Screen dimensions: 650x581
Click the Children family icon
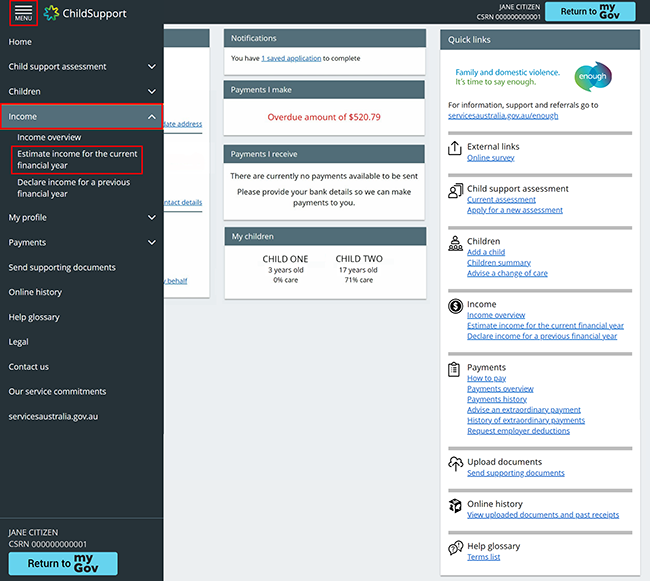(x=456, y=243)
